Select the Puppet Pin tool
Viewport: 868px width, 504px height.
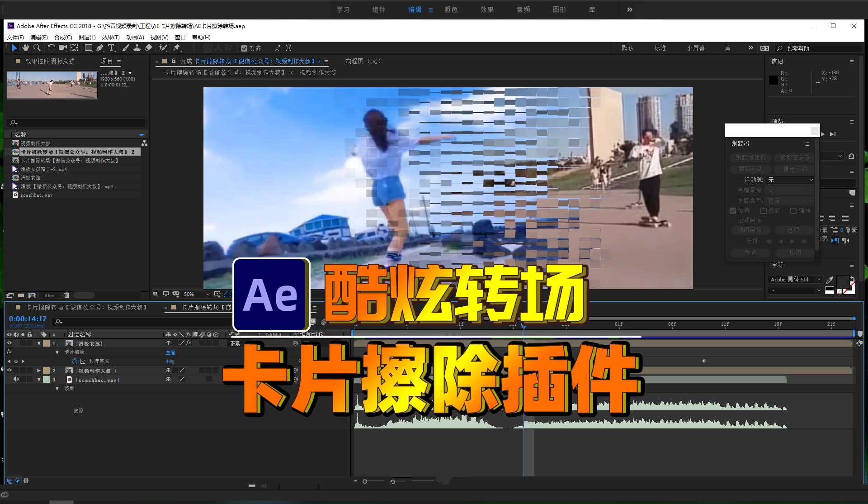pyautogui.click(x=177, y=48)
